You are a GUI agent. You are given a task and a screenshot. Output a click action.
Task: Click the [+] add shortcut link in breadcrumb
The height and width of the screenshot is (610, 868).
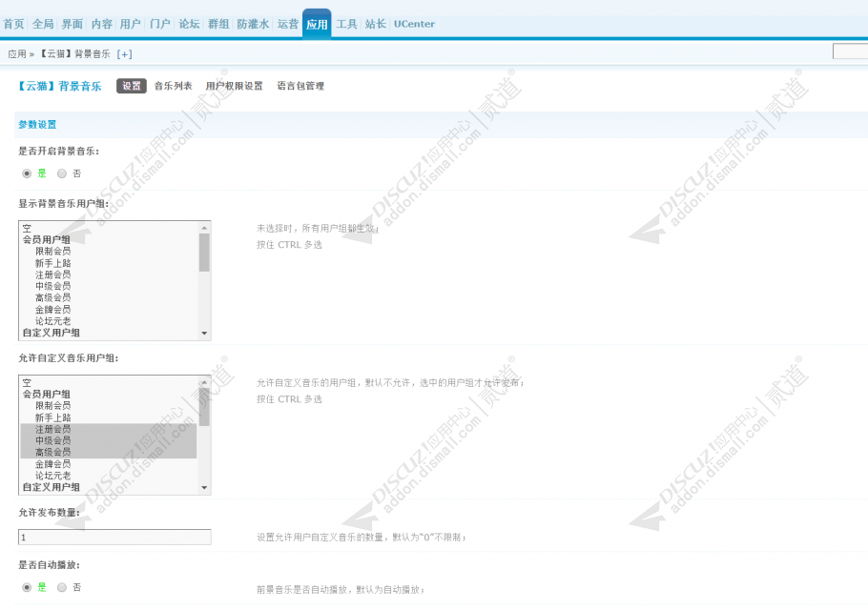pyautogui.click(x=124, y=54)
